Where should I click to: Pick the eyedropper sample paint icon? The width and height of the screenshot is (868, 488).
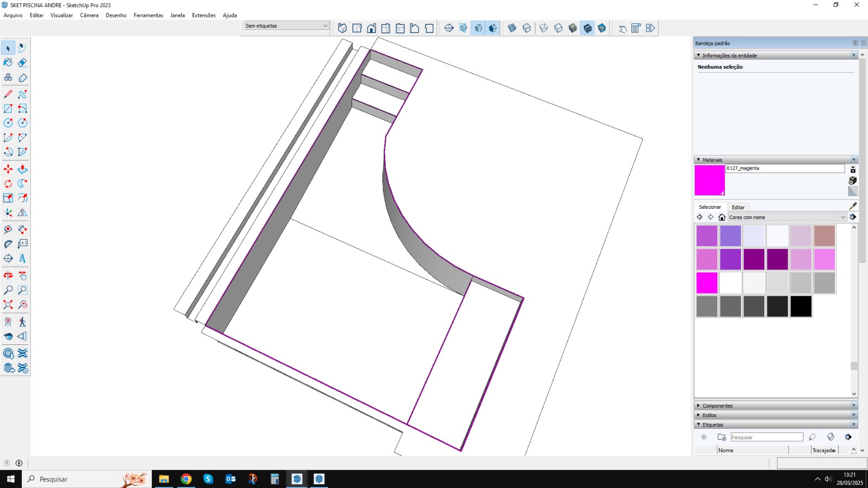click(x=853, y=206)
